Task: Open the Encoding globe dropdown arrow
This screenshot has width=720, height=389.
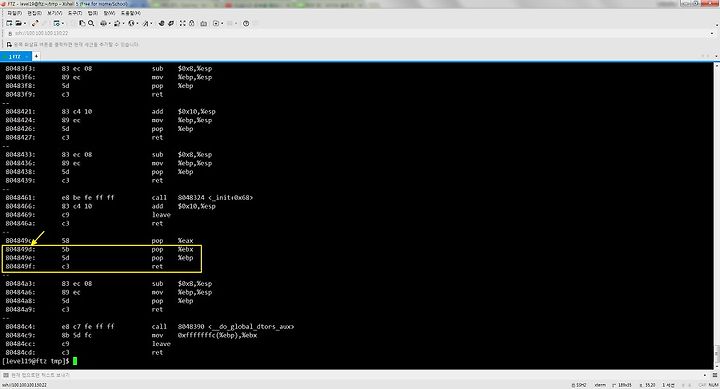Action: [x=137, y=23]
